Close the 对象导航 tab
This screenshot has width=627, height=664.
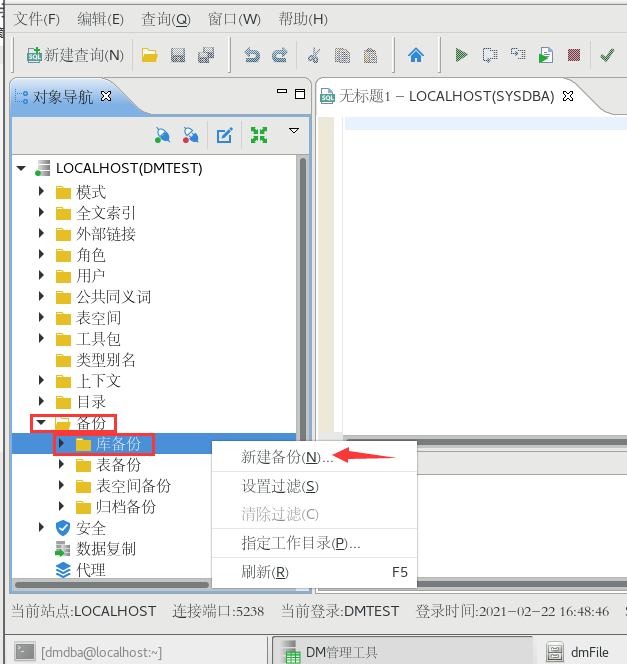click(x=106, y=97)
